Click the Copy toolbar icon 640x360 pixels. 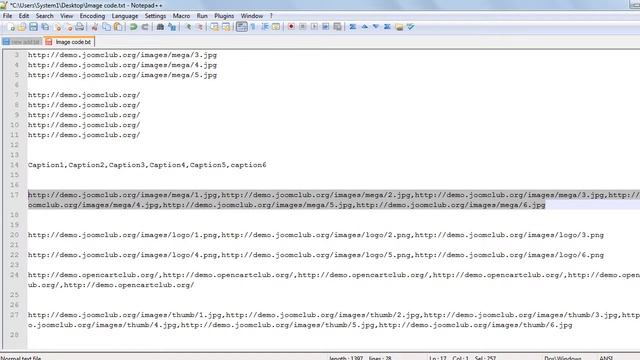pyautogui.click(x=106, y=27)
